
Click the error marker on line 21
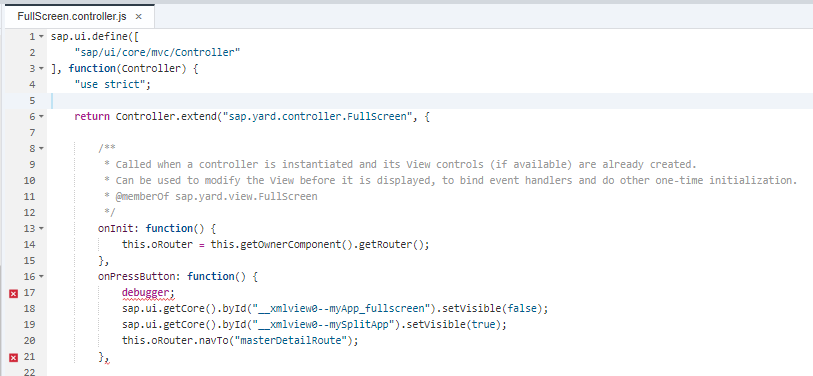[13, 357]
